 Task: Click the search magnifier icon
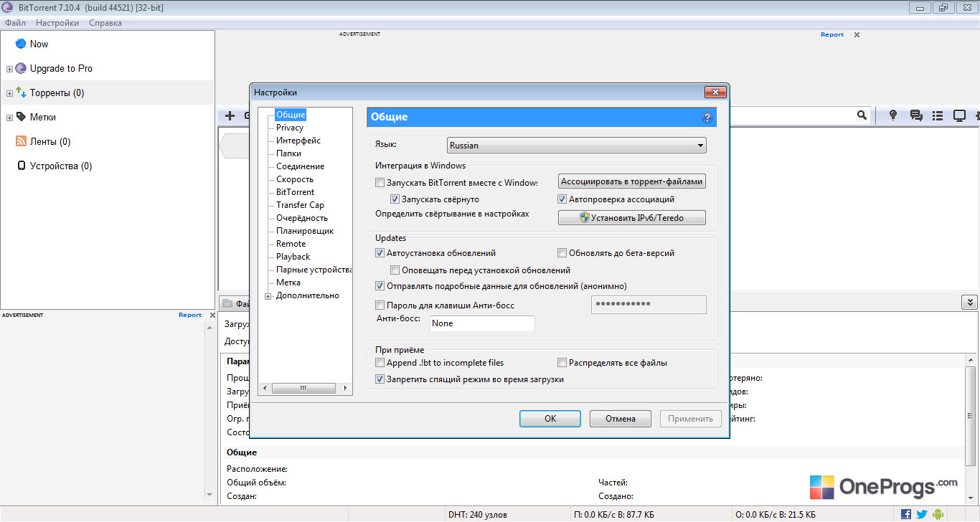[862, 115]
